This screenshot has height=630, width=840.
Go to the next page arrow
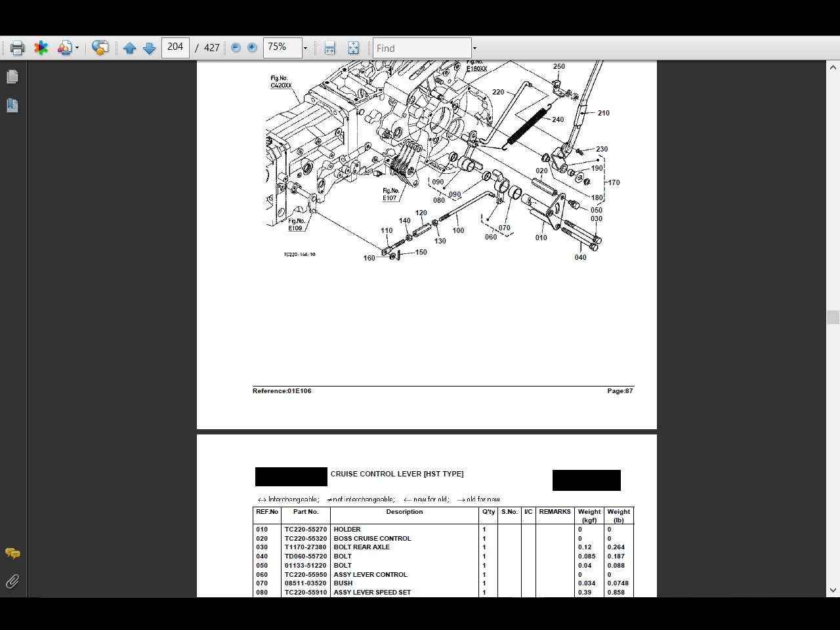point(150,47)
